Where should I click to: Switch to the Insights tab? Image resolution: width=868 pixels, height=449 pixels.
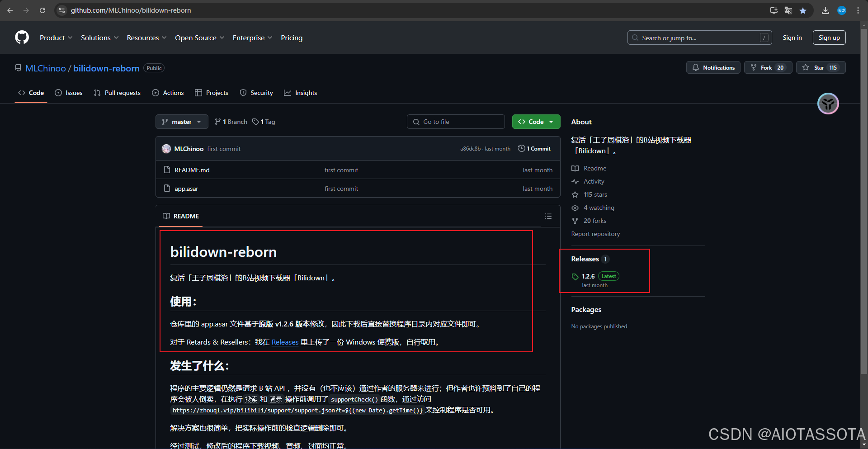point(301,93)
